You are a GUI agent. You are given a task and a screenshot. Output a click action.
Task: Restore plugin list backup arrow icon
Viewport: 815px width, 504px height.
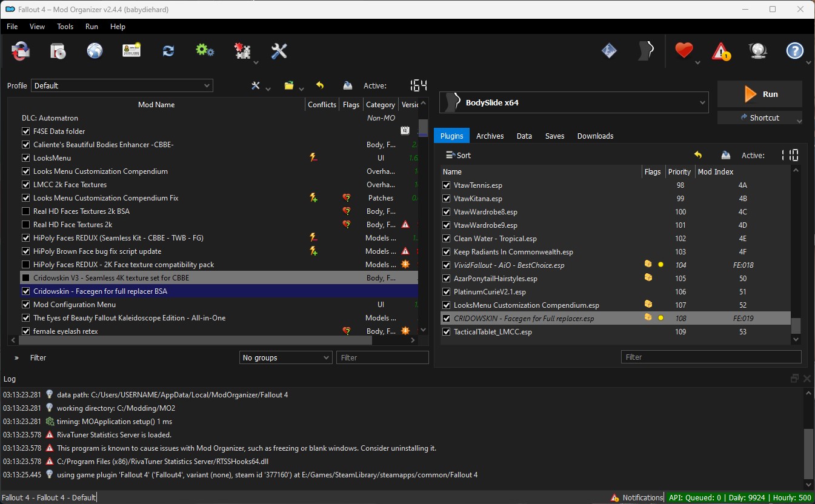click(x=698, y=156)
